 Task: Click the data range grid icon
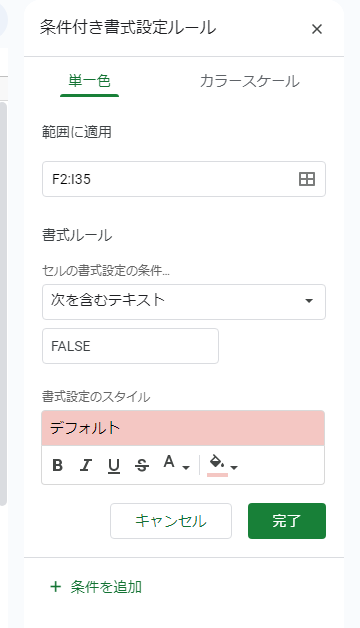click(x=307, y=179)
